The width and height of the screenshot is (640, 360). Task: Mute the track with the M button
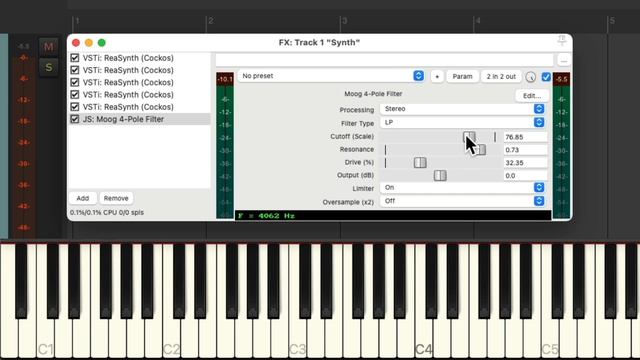click(49, 47)
